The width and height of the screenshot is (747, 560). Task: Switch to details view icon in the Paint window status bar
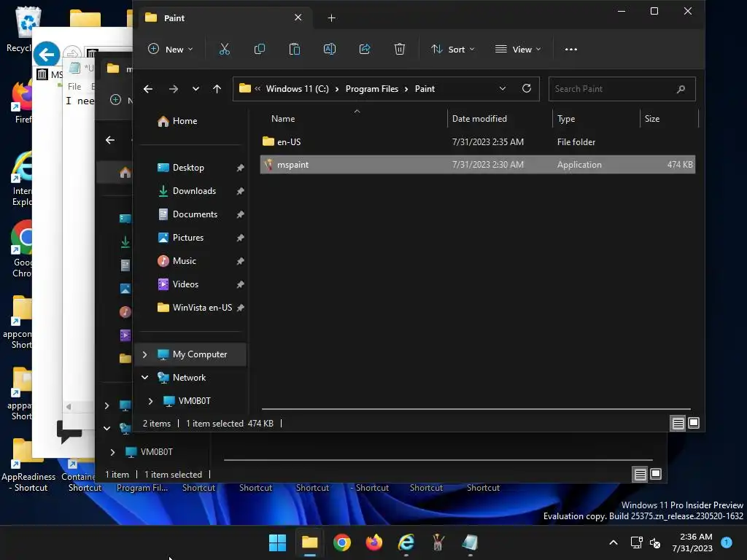(678, 423)
